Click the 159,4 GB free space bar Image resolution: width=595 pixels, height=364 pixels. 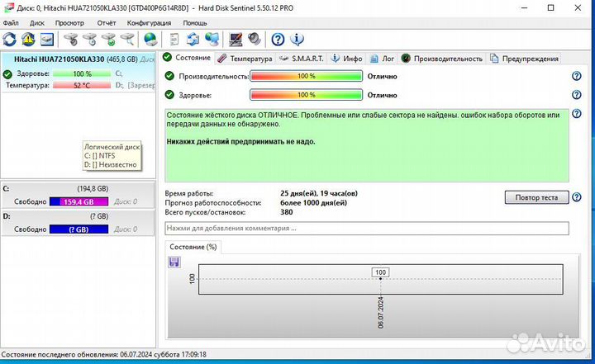coord(79,201)
